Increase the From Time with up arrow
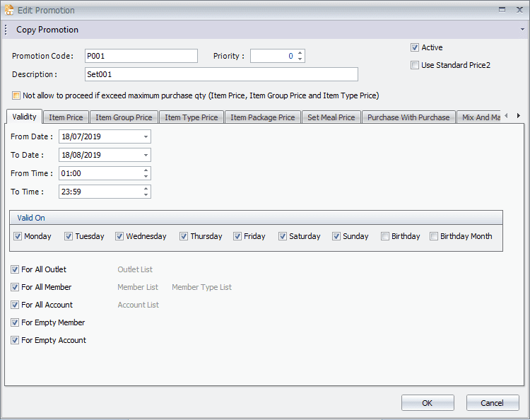Screen dimensions: 530x420 click(146, 170)
